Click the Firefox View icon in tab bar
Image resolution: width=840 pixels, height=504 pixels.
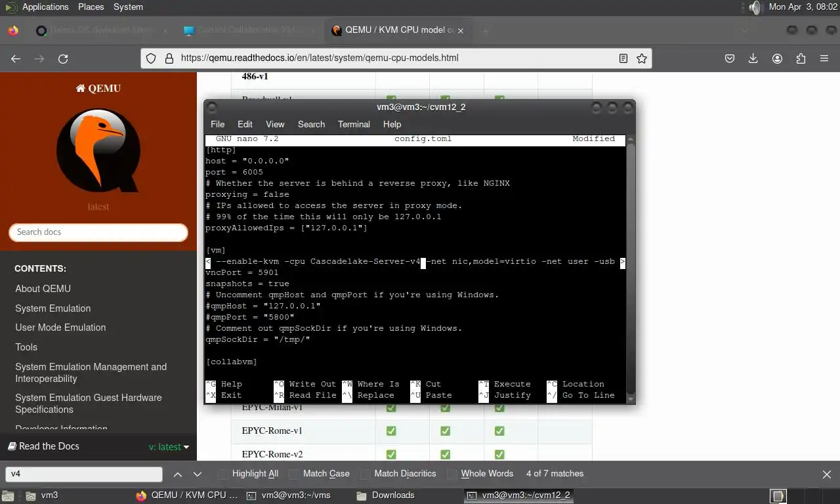click(x=13, y=30)
